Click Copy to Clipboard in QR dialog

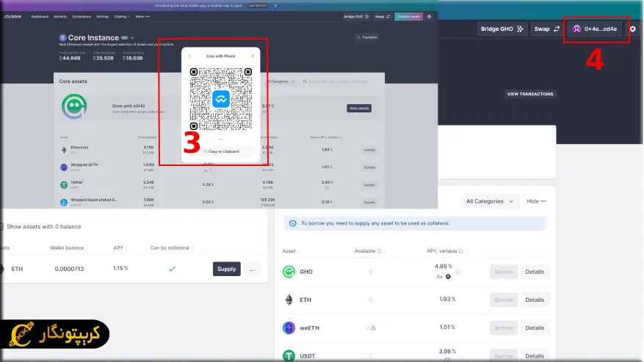point(221,151)
